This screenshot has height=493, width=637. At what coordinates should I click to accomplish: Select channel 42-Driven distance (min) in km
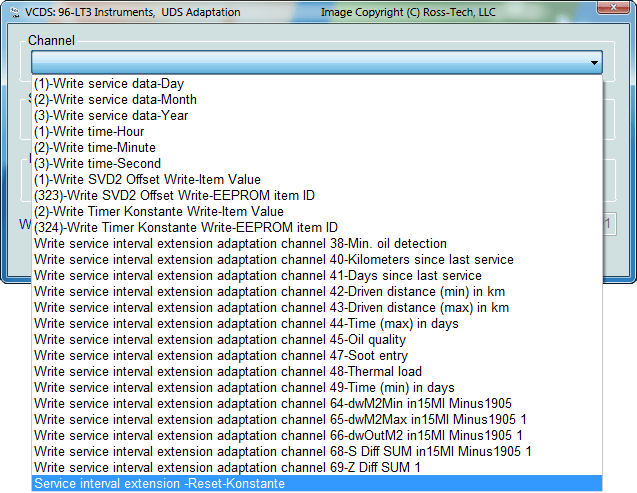pos(317,292)
